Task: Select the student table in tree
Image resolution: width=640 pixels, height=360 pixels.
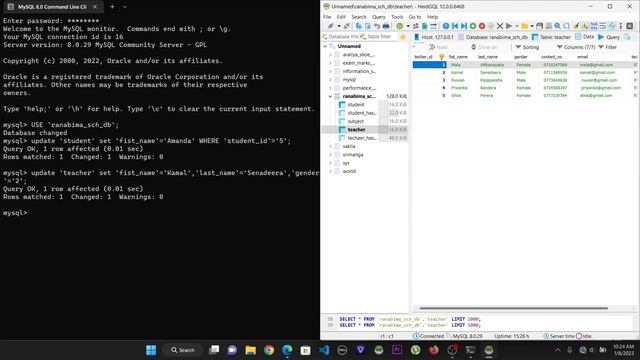Action: coord(355,104)
